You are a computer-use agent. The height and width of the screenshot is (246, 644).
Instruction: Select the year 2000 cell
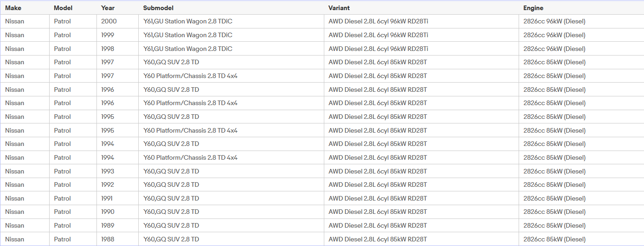click(118, 21)
